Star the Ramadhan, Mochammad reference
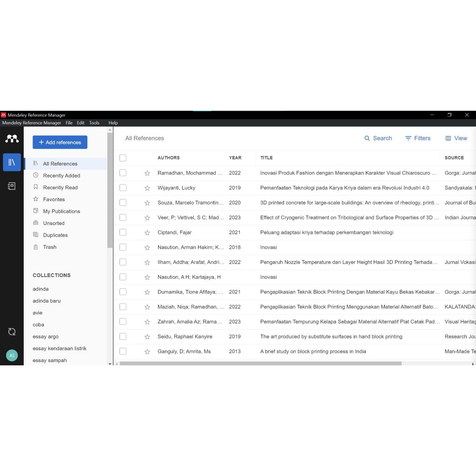 click(147, 173)
